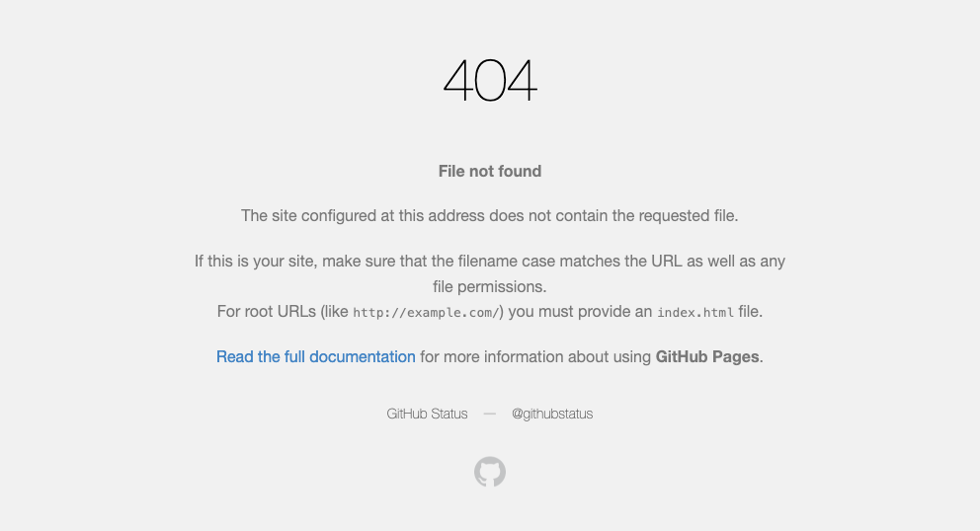Click the bold GitHub Pages text
This screenshot has height=531, width=980.
pos(707,356)
